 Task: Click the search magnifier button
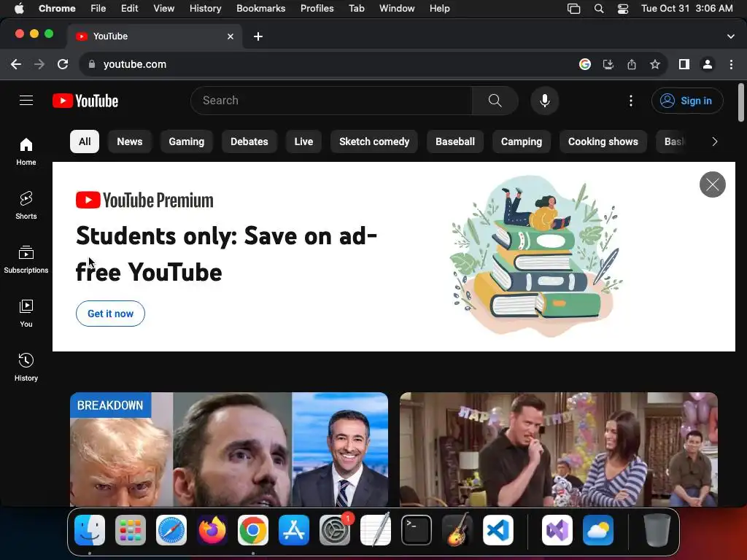(x=495, y=101)
